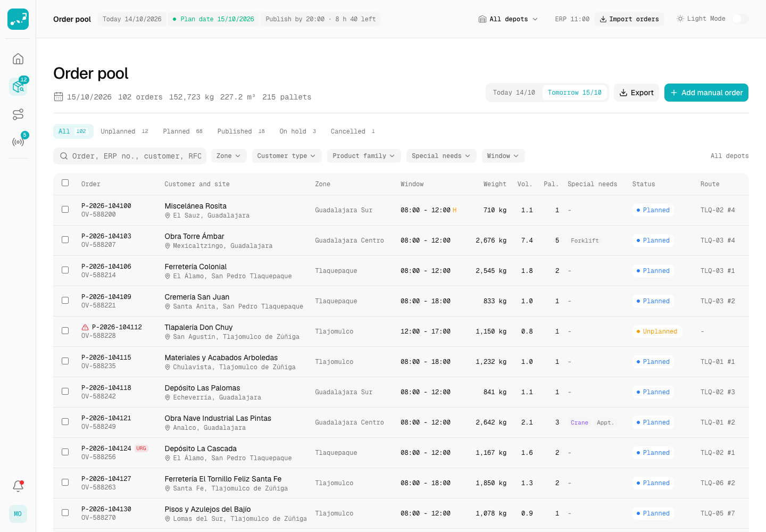Click the calendar icon beside 15/10/2026
The height and width of the screenshot is (532, 766).
click(59, 97)
